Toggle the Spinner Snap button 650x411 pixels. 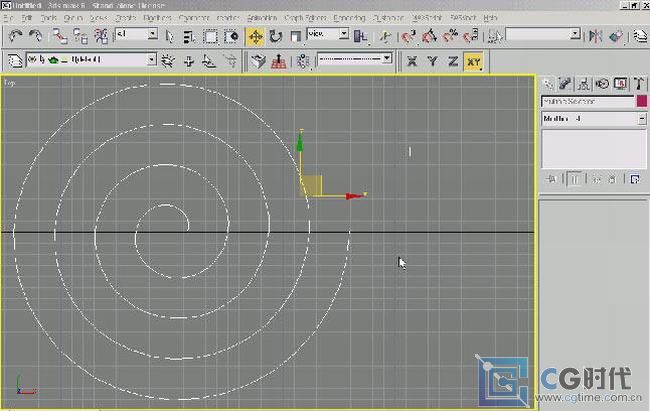(x=471, y=36)
